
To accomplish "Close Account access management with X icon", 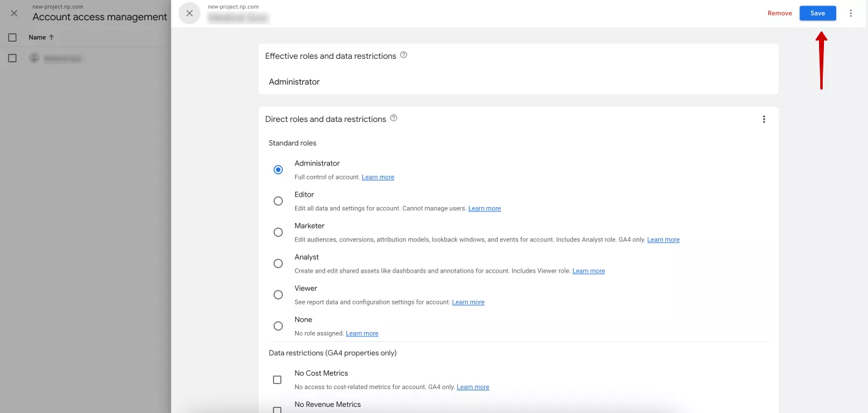I will click(x=14, y=13).
